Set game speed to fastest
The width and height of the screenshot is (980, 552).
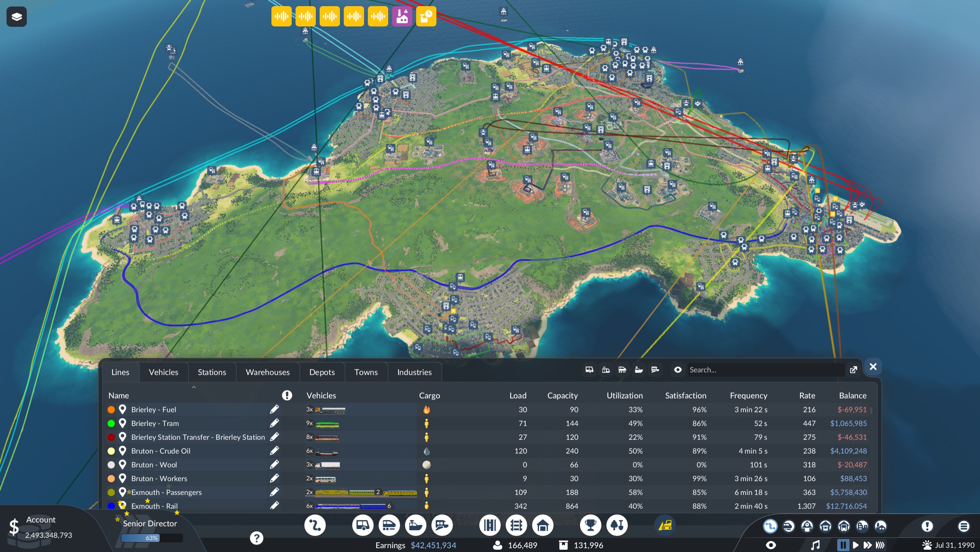click(880, 545)
